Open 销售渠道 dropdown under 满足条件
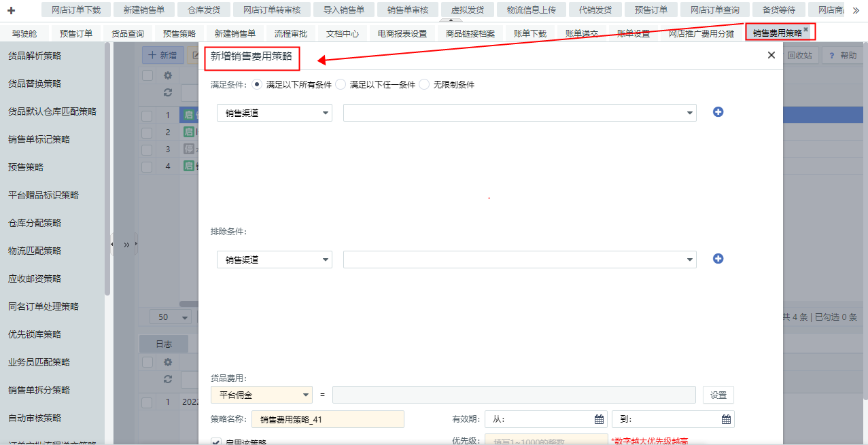 (x=275, y=113)
